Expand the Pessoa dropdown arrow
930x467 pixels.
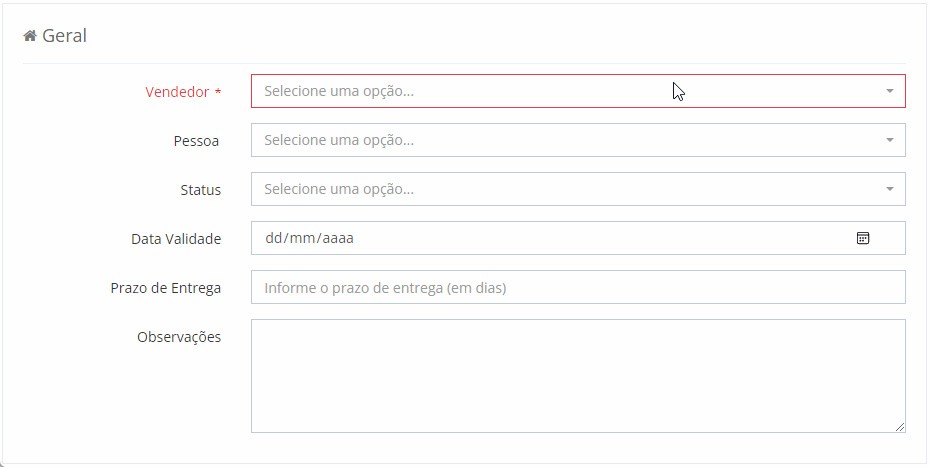(889, 140)
